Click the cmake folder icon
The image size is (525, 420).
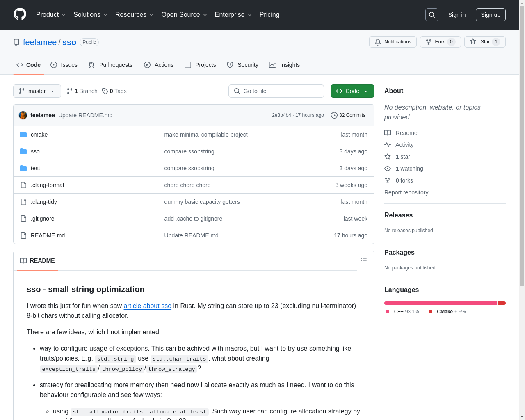point(23,135)
